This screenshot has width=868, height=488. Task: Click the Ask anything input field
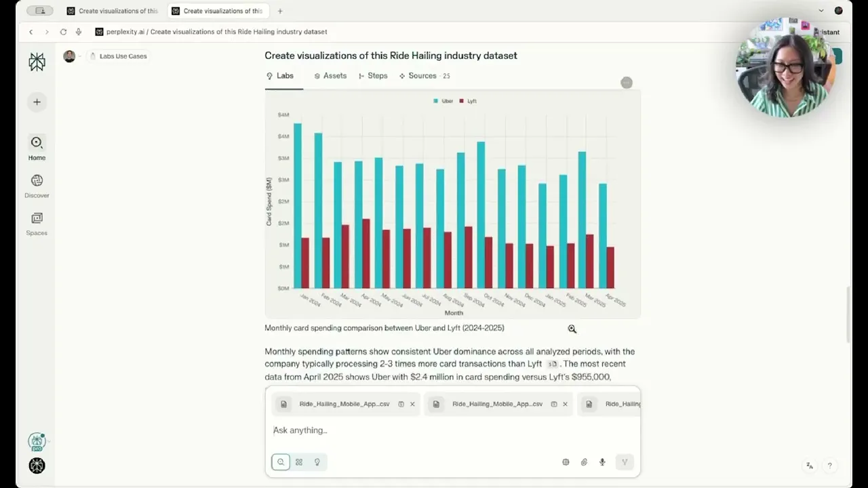point(452,430)
